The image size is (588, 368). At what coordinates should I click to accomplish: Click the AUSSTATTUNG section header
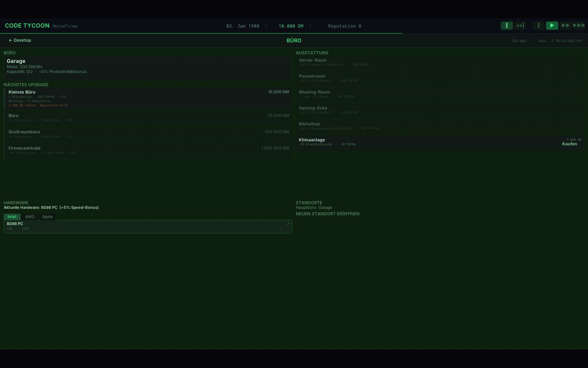312,53
